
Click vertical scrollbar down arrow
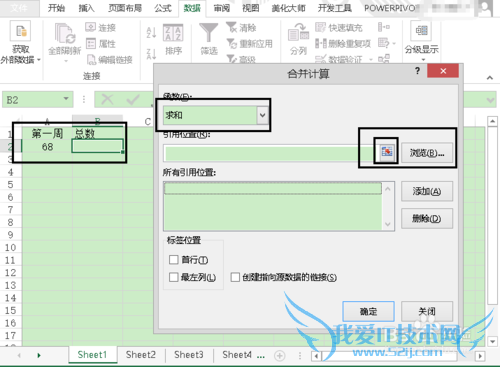(492, 341)
